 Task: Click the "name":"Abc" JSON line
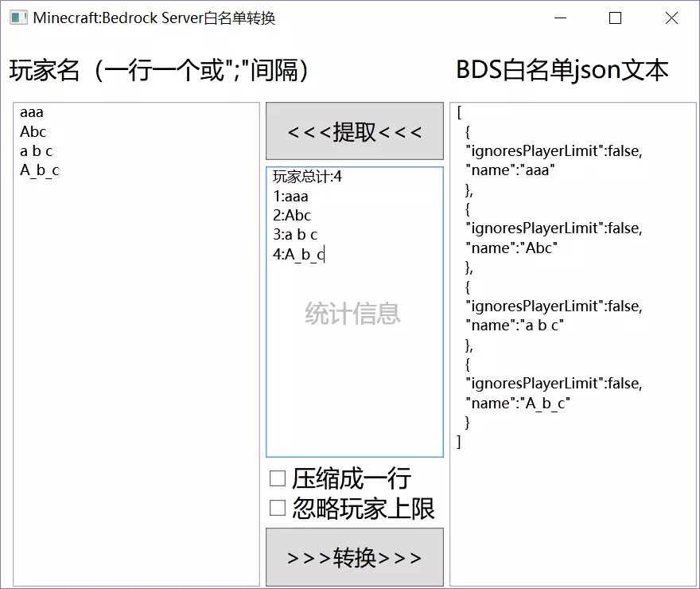pos(511,248)
